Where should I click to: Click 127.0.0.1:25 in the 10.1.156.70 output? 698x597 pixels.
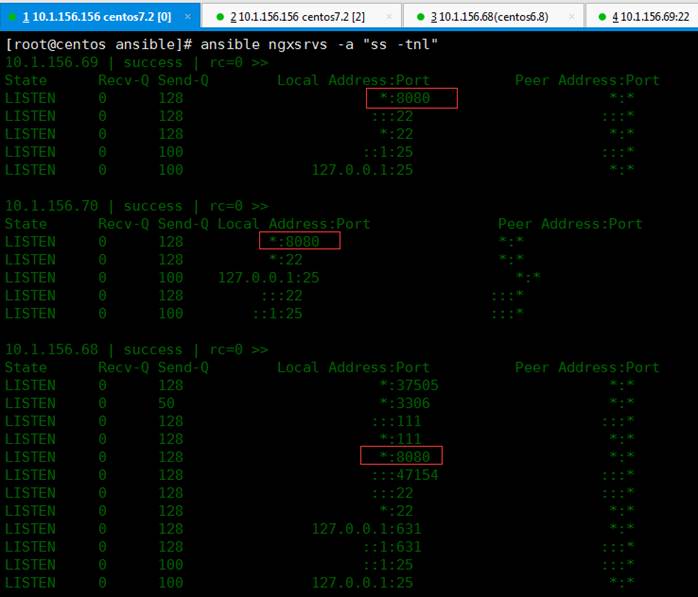pyautogui.click(x=269, y=277)
